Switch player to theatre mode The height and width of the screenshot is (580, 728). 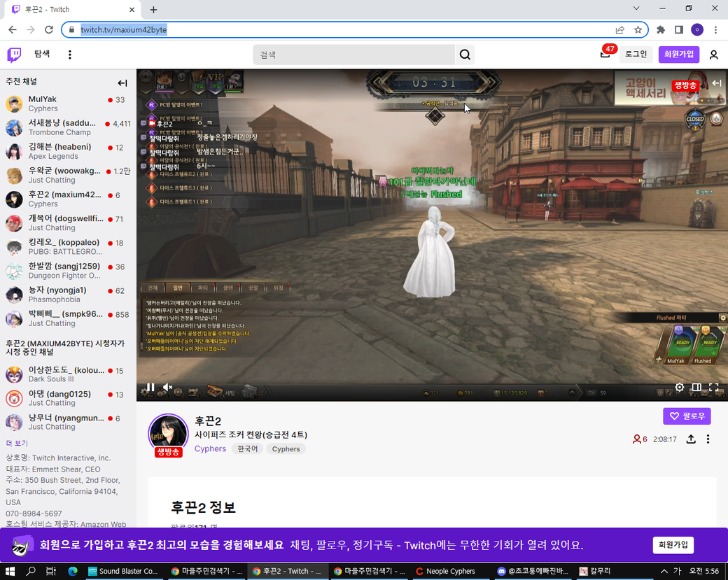click(x=696, y=387)
